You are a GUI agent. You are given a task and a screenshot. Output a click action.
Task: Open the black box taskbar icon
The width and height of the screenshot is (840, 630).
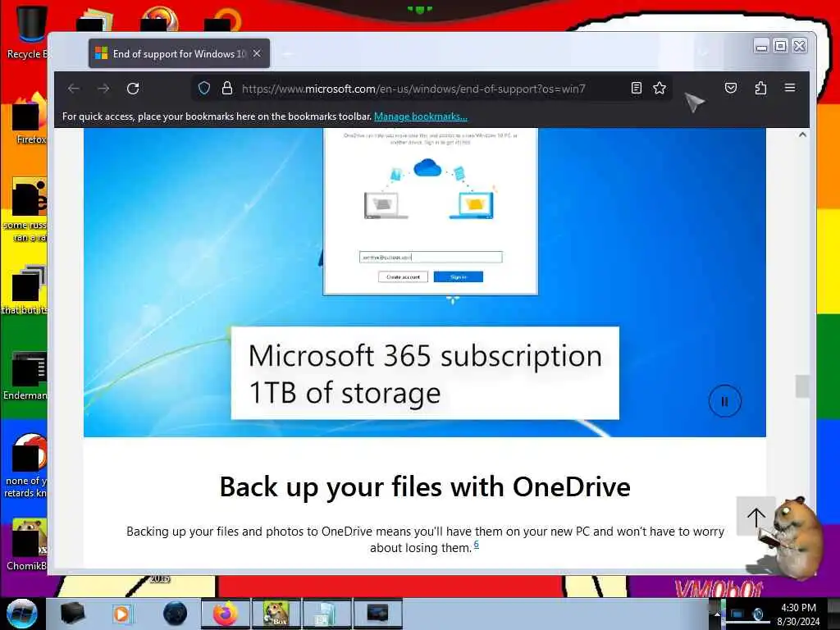point(72,613)
